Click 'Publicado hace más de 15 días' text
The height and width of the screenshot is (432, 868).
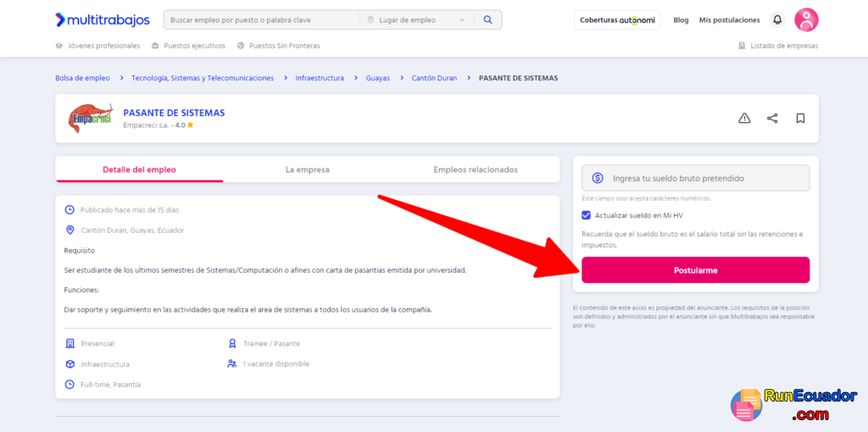point(130,210)
